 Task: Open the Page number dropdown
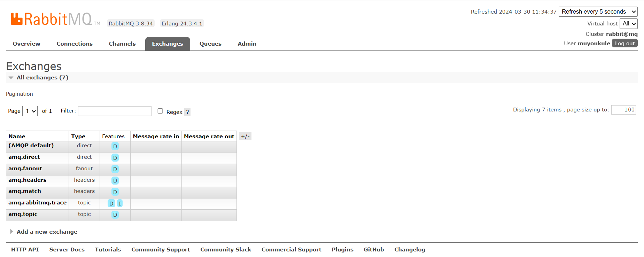click(x=30, y=111)
